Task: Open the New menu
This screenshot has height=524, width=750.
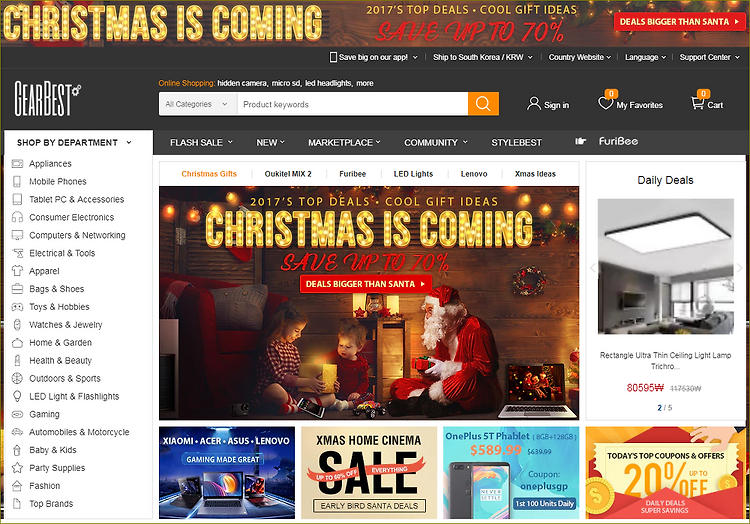Action: [x=270, y=142]
